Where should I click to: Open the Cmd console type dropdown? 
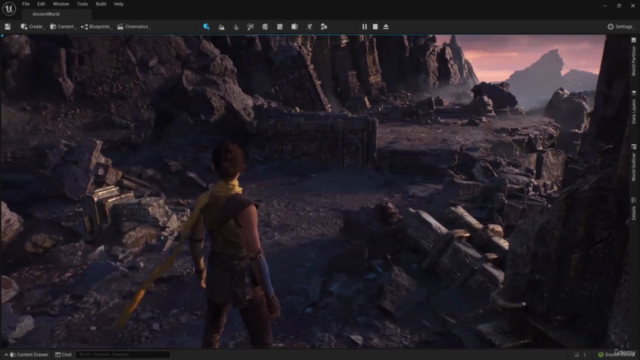coord(63,355)
